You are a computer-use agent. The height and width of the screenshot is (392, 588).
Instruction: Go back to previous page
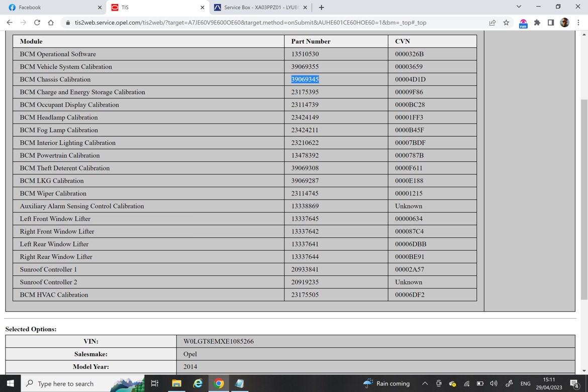point(10,23)
